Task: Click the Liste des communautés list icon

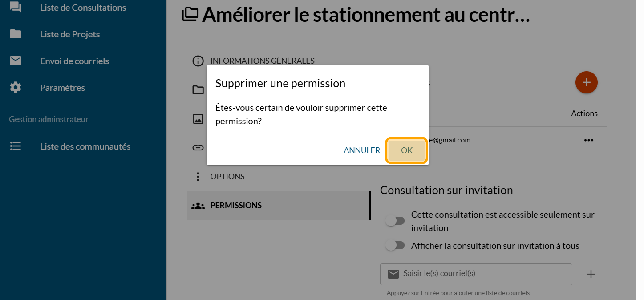Action: (16, 146)
